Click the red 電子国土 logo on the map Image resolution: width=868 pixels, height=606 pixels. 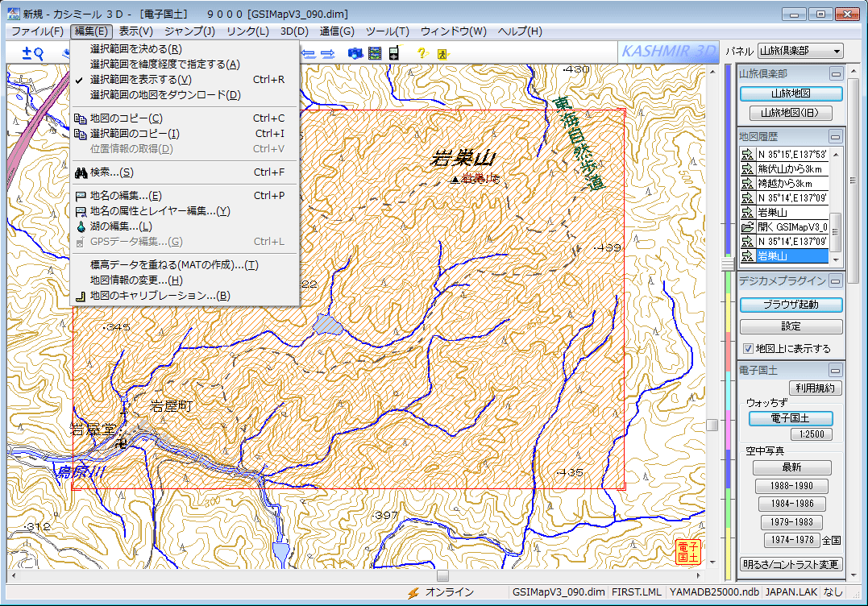tap(688, 552)
